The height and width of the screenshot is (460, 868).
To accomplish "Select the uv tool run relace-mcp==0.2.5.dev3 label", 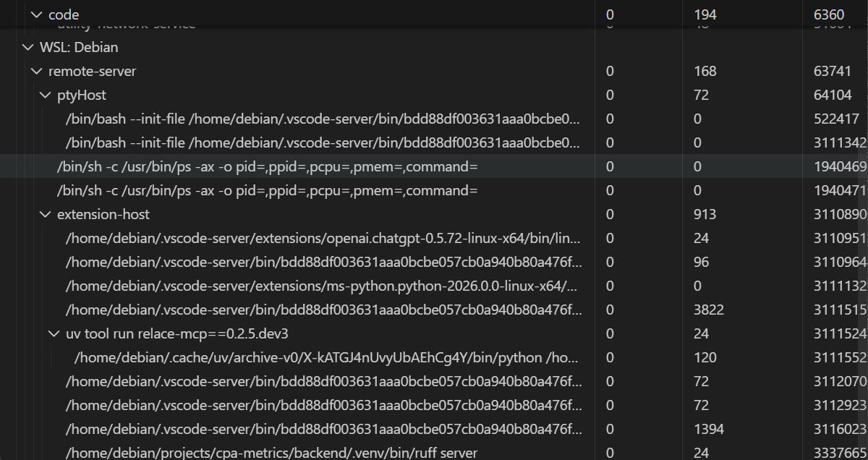I will 177,333.
